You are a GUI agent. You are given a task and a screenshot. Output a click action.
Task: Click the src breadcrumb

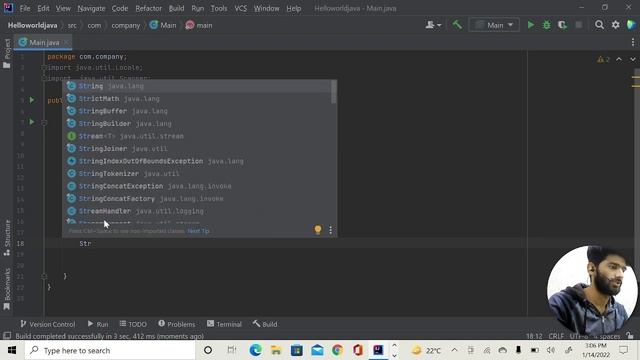tap(72, 25)
